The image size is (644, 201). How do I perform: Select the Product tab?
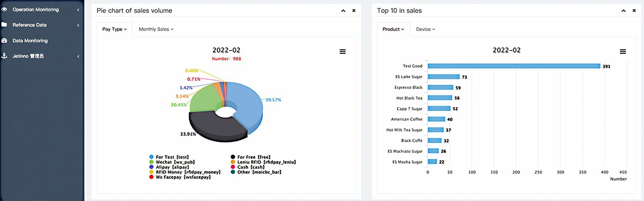(x=393, y=29)
